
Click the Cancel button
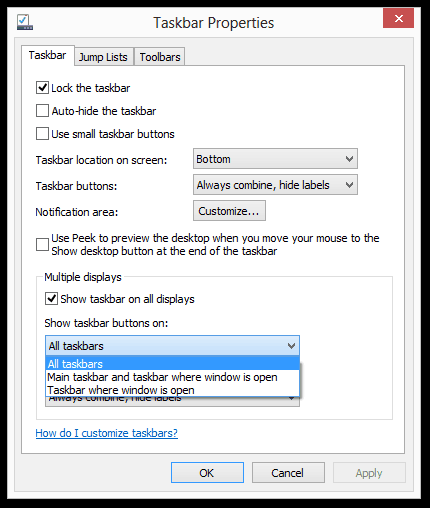point(288,473)
